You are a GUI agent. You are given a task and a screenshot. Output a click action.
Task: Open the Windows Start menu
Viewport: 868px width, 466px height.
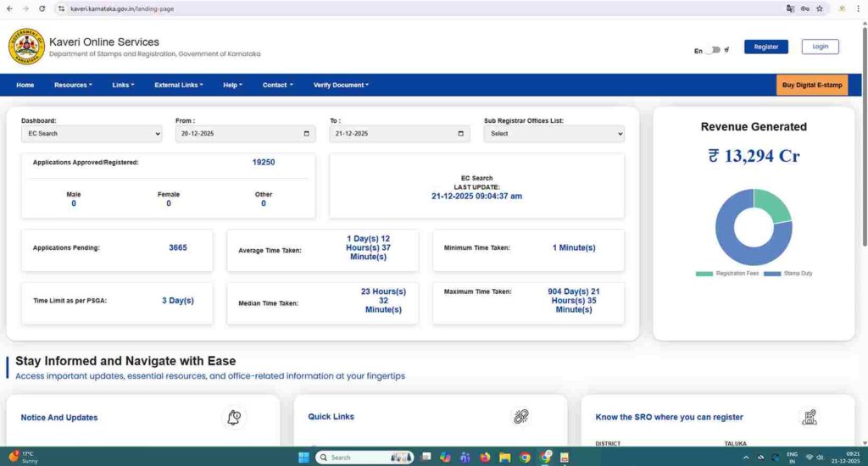303,458
